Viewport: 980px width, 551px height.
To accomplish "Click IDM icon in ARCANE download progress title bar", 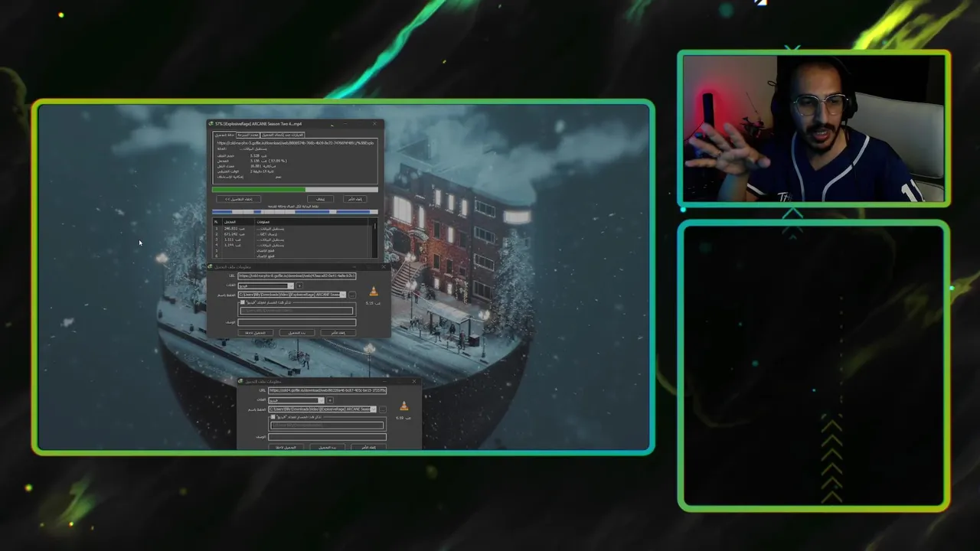I will tap(211, 124).
